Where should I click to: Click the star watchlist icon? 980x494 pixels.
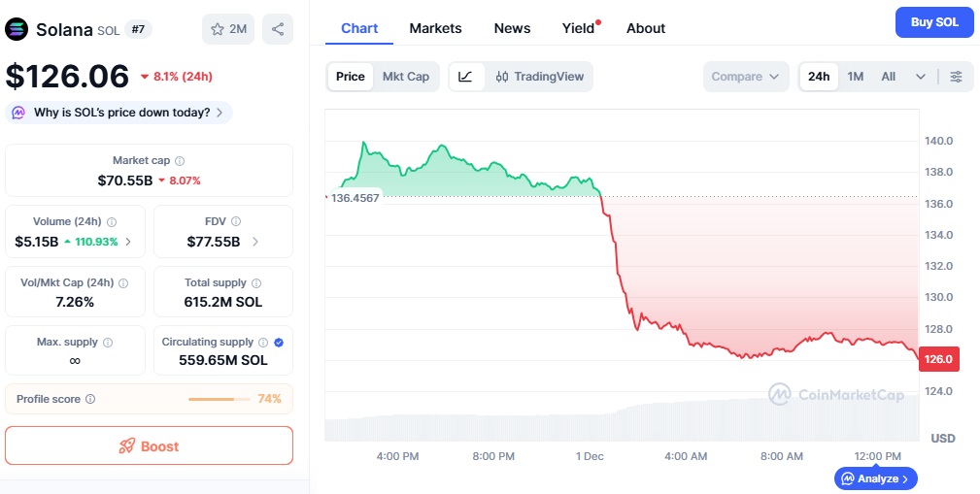[217, 29]
